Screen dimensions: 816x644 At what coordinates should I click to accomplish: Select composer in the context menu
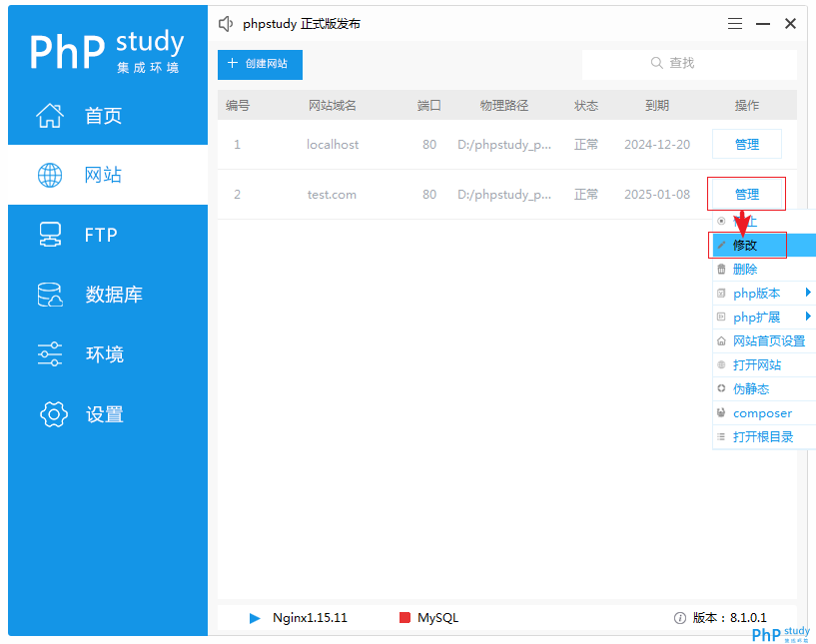[756, 412]
